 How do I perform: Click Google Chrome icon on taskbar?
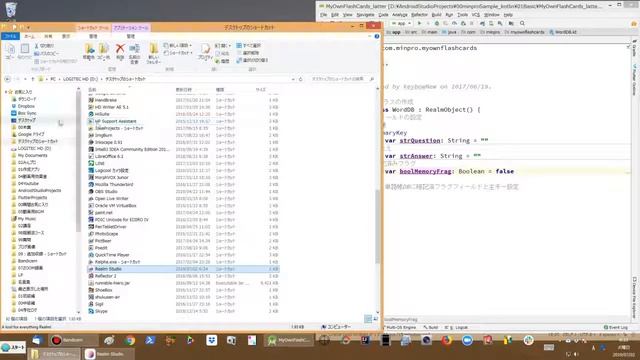coord(130,340)
